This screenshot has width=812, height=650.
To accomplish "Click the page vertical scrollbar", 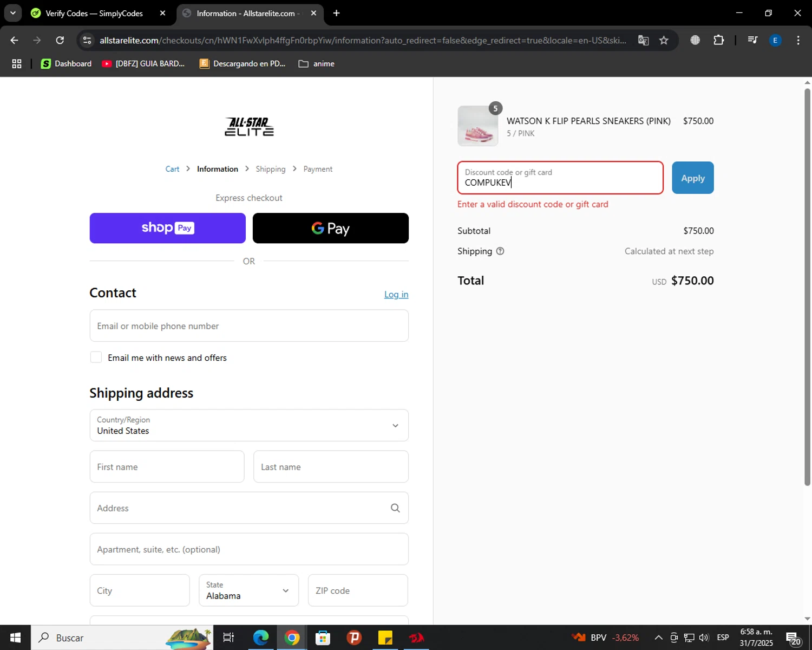I will 807,287.
